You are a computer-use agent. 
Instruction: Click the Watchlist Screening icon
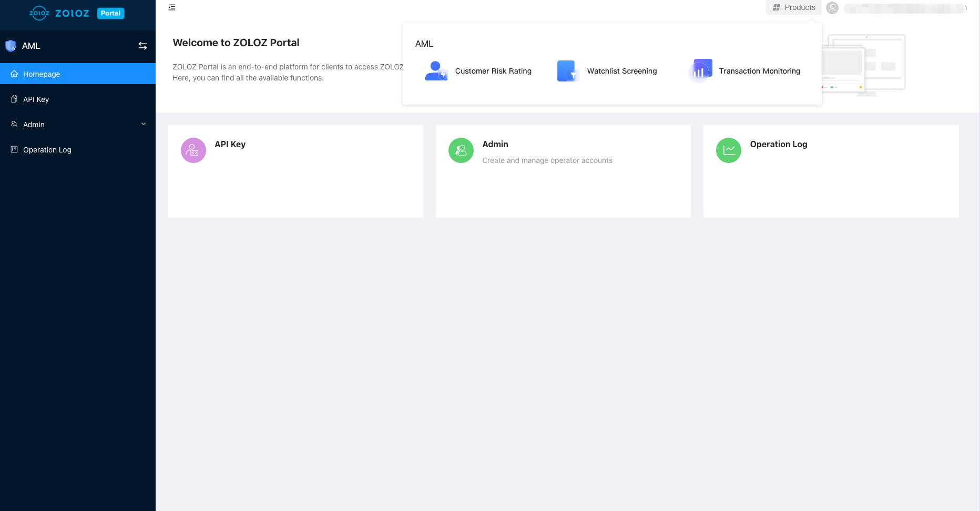click(568, 71)
